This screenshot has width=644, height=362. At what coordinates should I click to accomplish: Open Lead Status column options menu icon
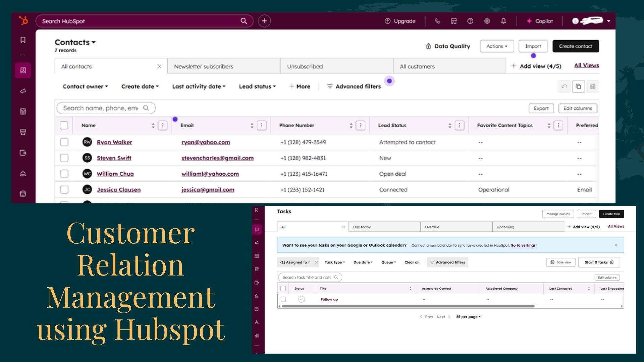click(x=460, y=125)
